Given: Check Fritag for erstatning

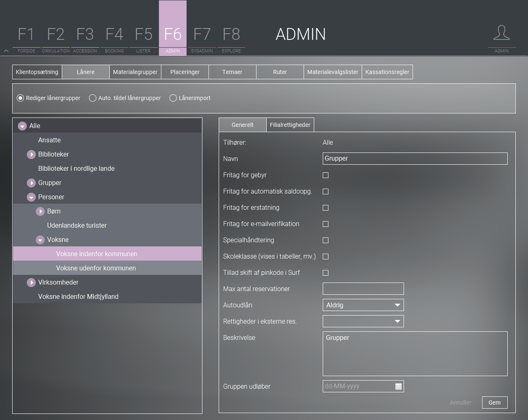Looking at the screenshot, I should click(326, 208).
